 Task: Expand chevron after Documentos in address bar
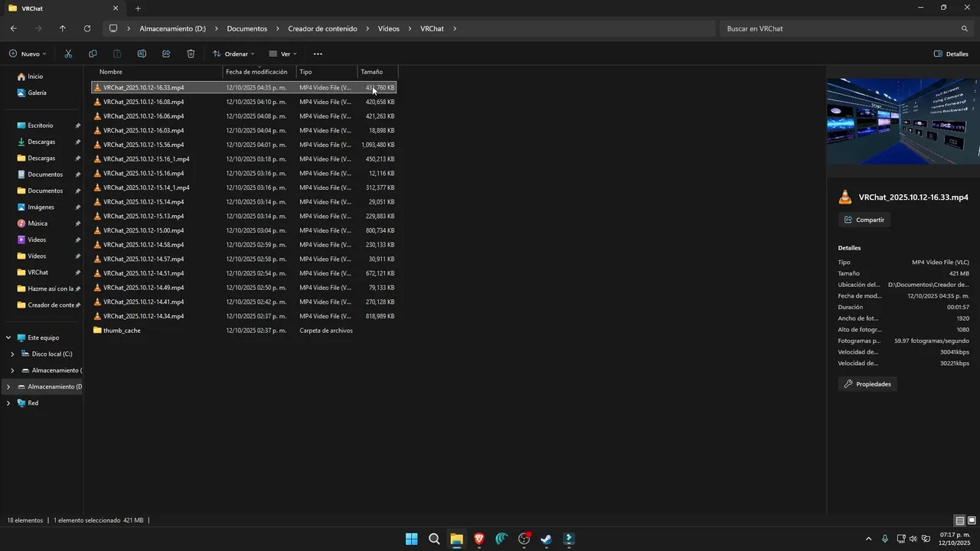[x=278, y=28]
